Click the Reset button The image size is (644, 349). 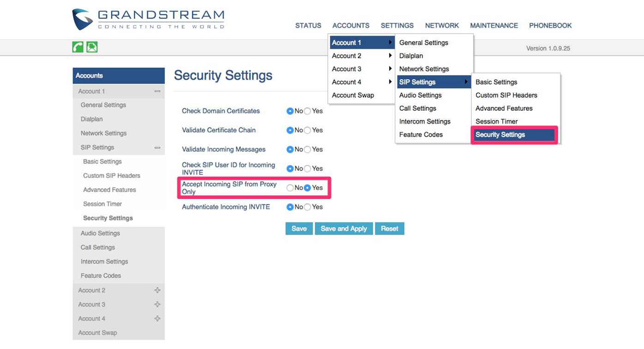(389, 229)
